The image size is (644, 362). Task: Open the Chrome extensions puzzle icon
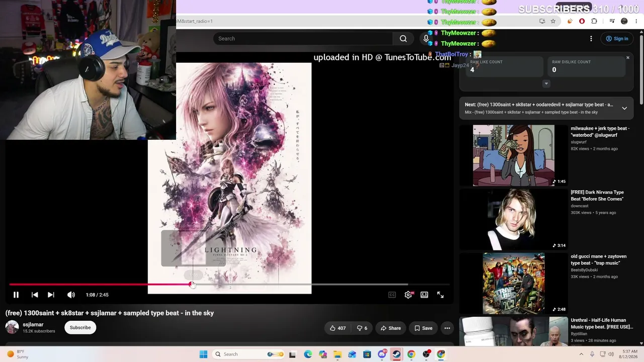(x=594, y=21)
